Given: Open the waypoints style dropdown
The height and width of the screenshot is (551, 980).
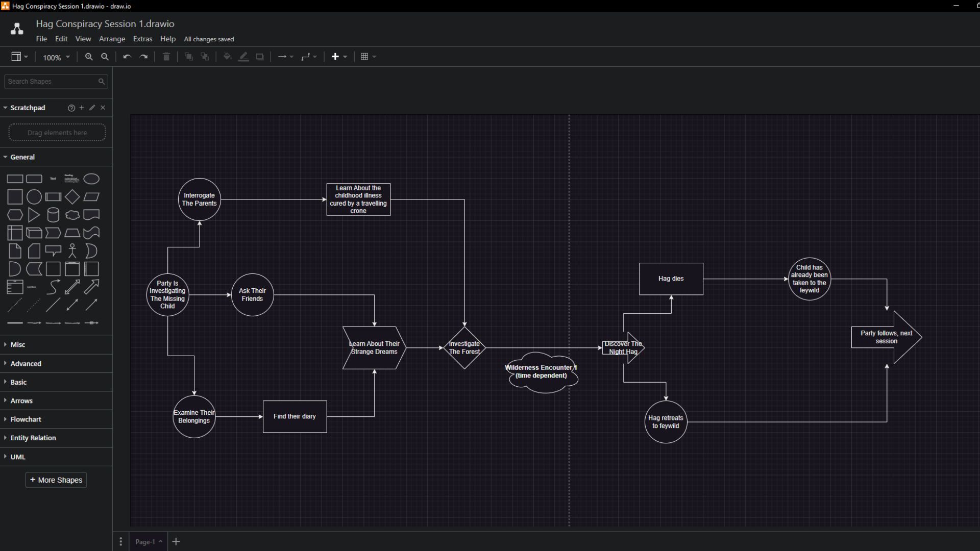Looking at the screenshot, I should pos(309,57).
